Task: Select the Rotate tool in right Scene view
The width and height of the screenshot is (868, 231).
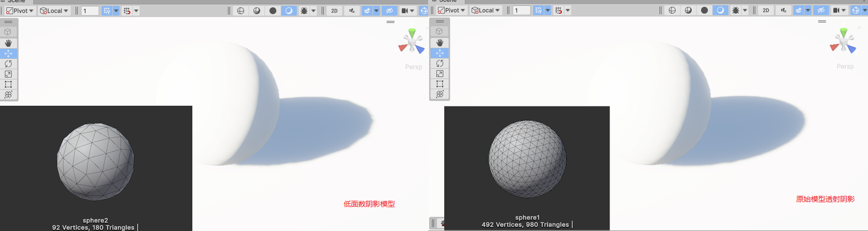Action: pos(439,63)
